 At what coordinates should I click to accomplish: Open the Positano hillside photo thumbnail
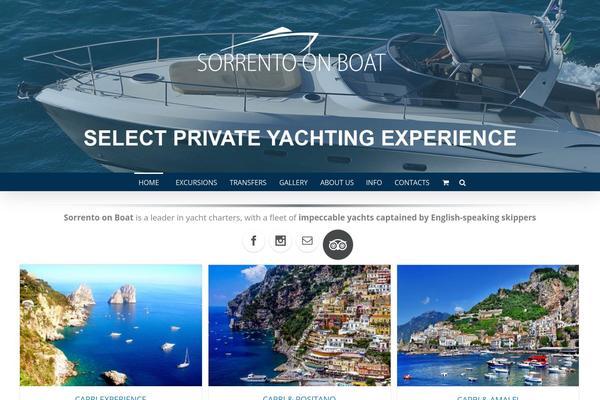[300, 325]
